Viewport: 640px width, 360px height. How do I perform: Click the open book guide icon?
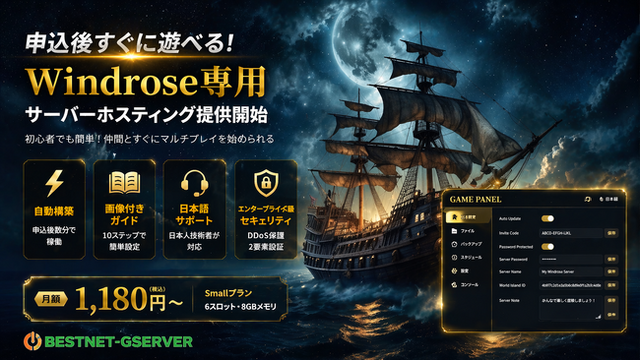point(124,183)
